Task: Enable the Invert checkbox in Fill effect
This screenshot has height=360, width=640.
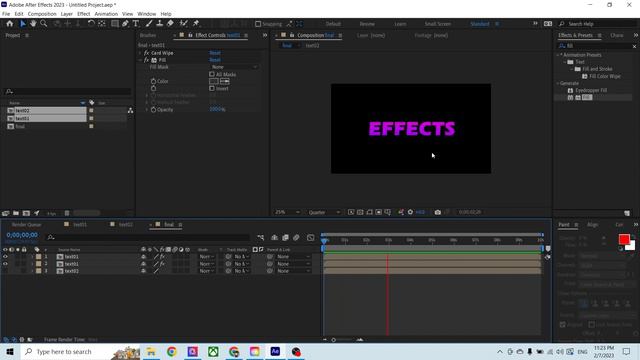Action: click(212, 88)
